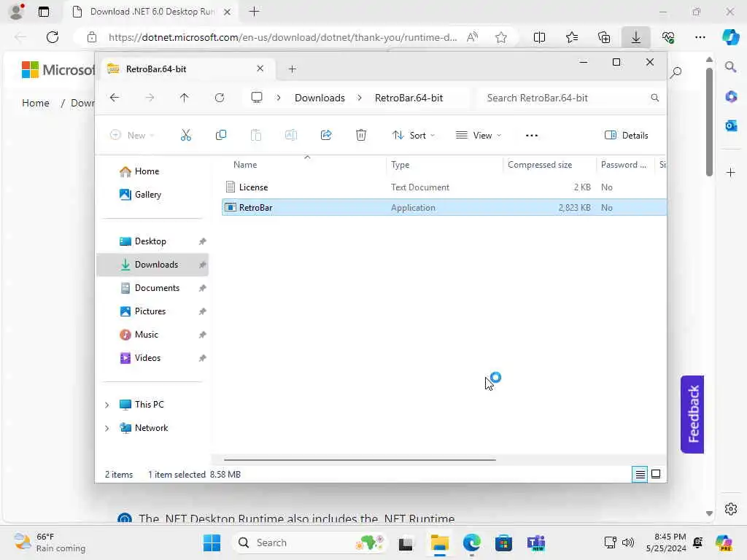The image size is (747, 560).
Task: Click the Feedback button on web page
Action: [x=692, y=414]
